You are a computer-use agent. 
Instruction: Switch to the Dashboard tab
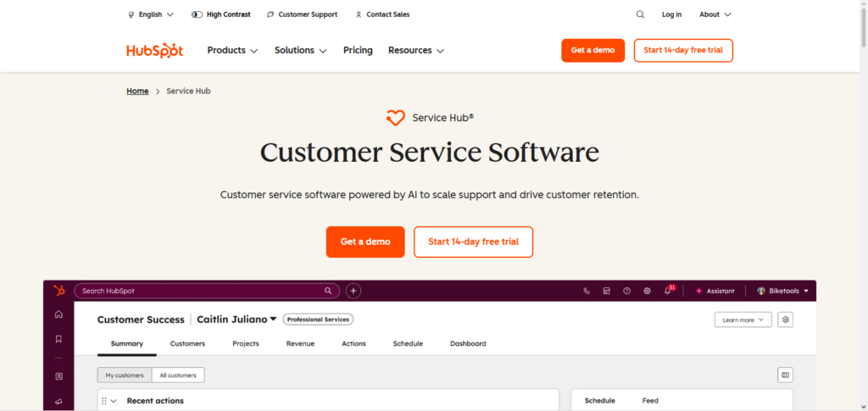pyautogui.click(x=468, y=343)
